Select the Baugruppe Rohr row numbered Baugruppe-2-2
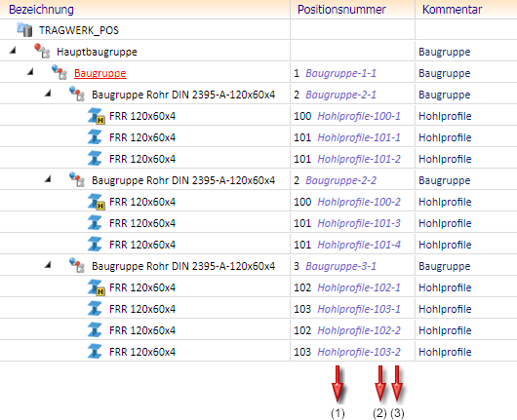Image resolution: width=517 pixels, height=420 pixels. [x=183, y=180]
